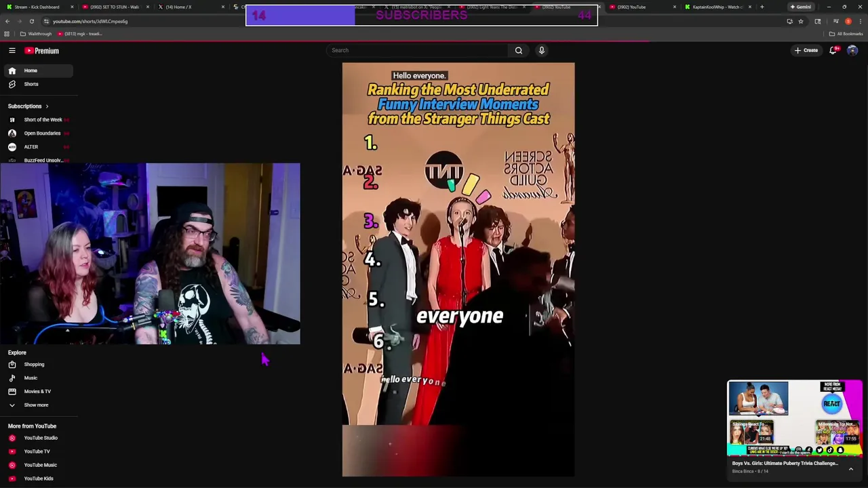
Task: Click the REACT channel logo in miniplayer
Action: point(832,403)
